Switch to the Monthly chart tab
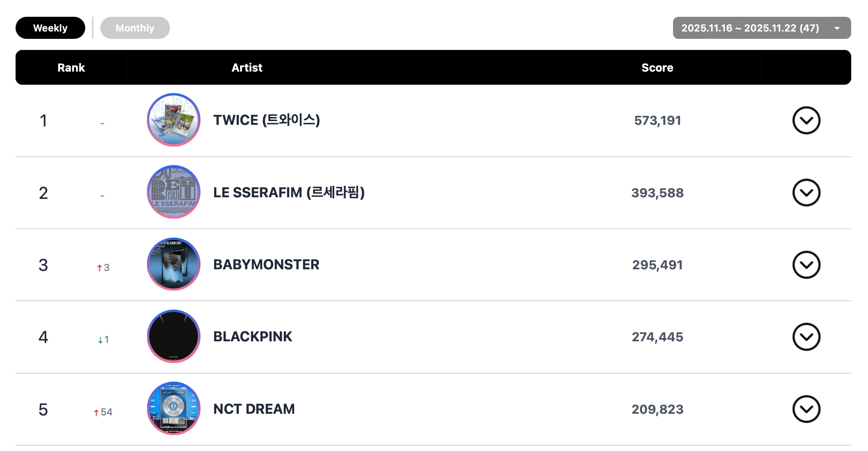The width and height of the screenshot is (868, 451). click(x=135, y=28)
